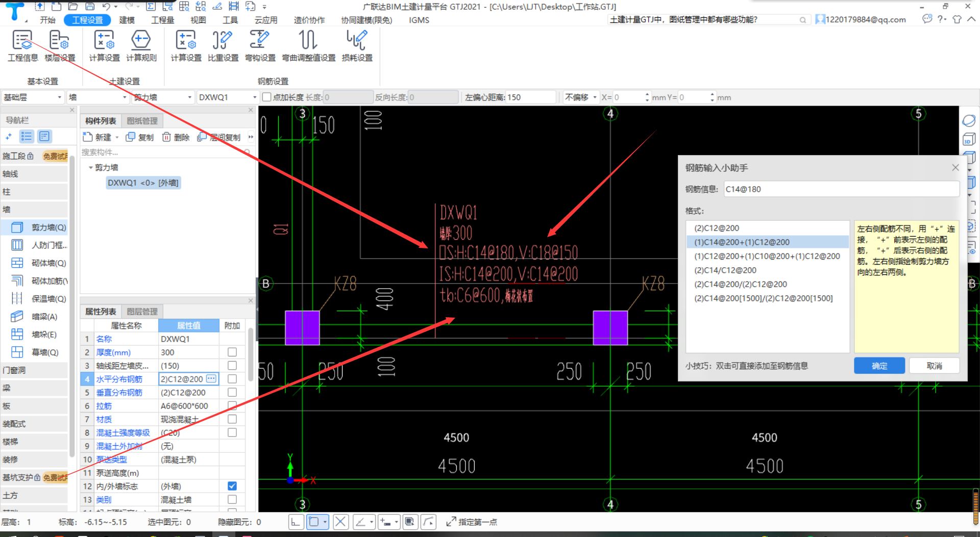This screenshot has height=537, width=980.
Task: Select 剪力墙(Q) in navigation bar
Action: [39, 227]
